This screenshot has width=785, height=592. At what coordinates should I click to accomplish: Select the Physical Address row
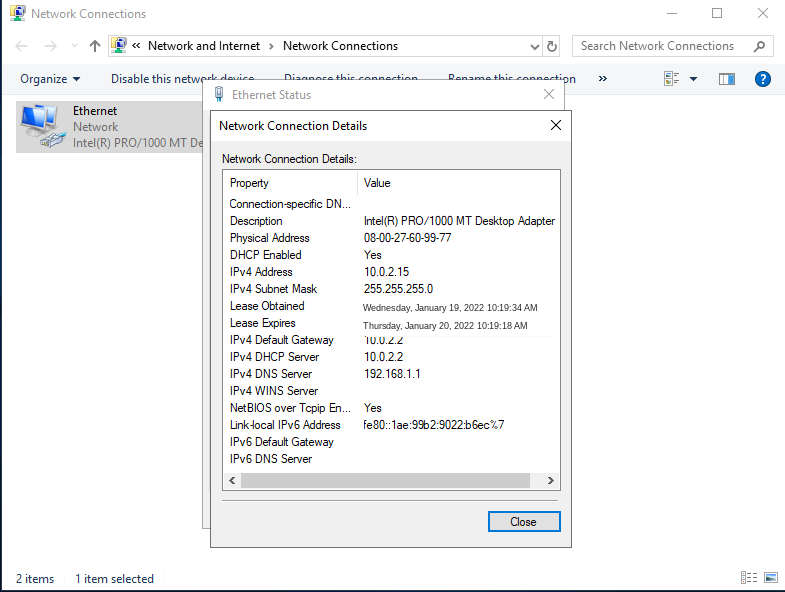[x=391, y=238]
